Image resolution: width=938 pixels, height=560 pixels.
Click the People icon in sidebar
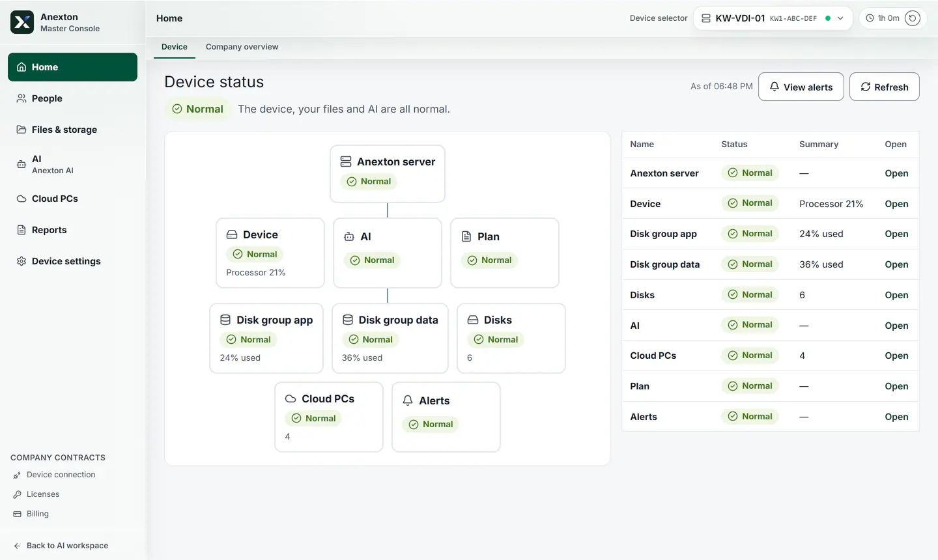pyautogui.click(x=21, y=98)
